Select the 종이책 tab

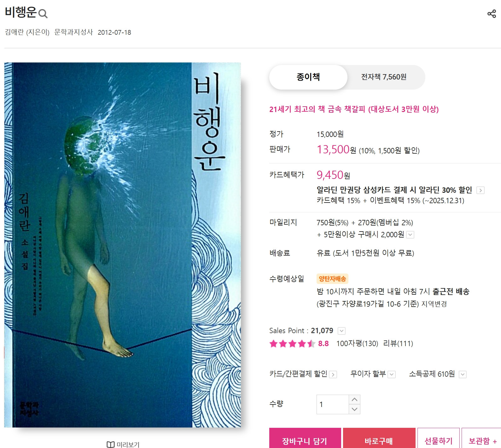coord(308,77)
